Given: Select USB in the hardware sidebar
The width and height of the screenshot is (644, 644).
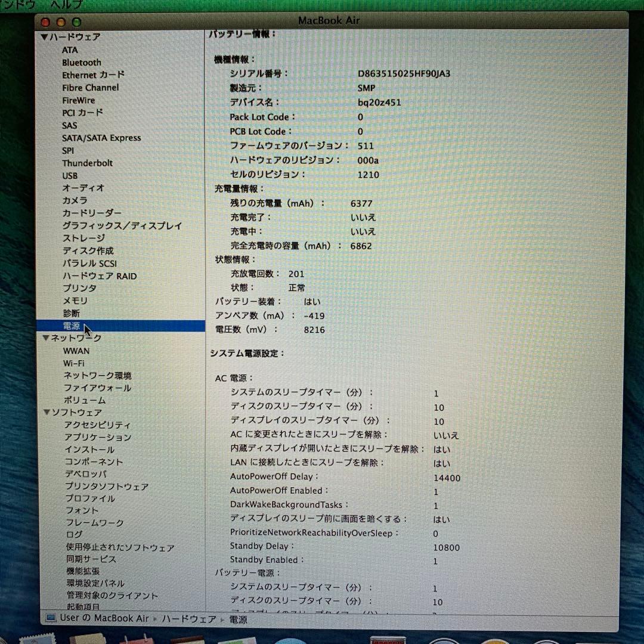Looking at the screenshot, I should click(x=69, y=175).
